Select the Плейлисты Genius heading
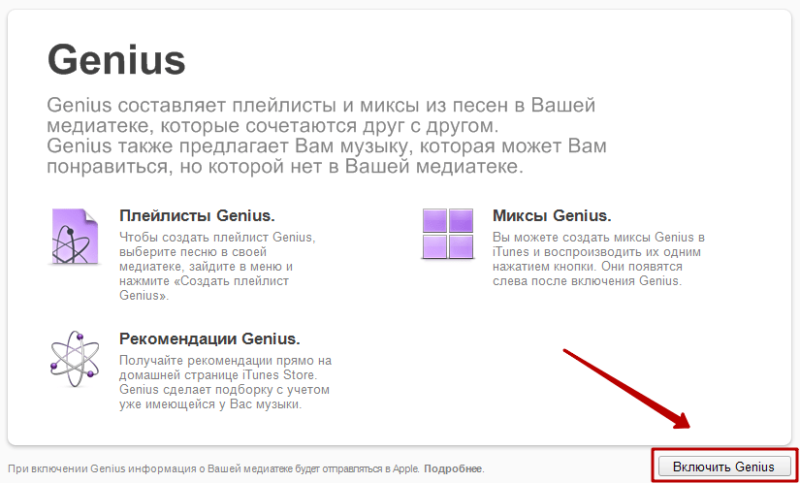The image size is (800, 483). coord(197,215)
